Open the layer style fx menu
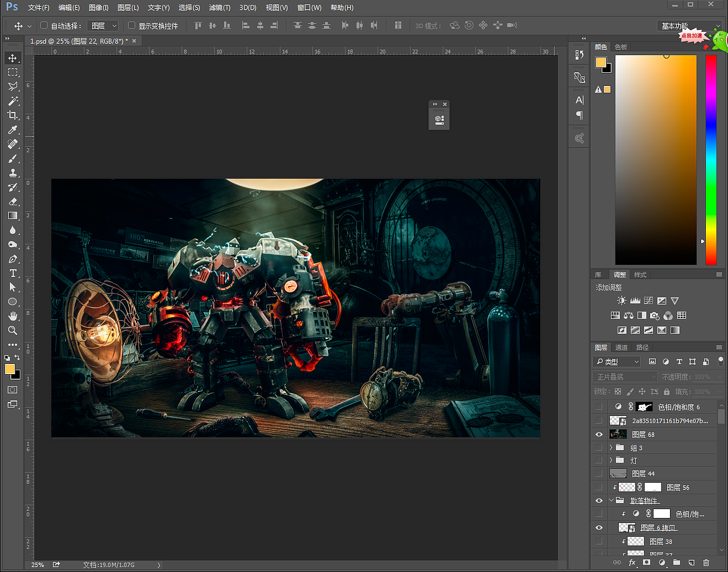Viewport: 728px width, 572px height. 632,562
